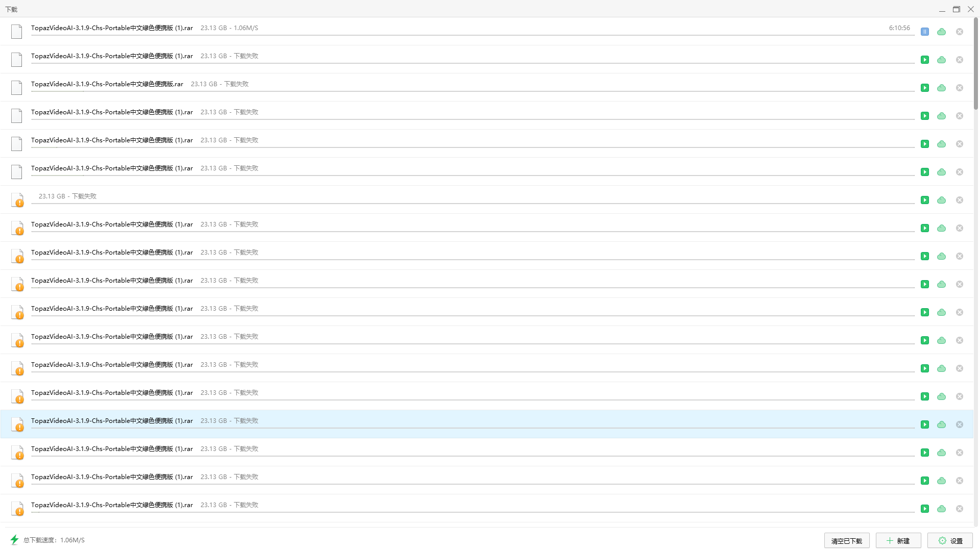This screenshot has height=551, width=980.
Task: Click the "总下载速度: 1.06M/S" status text
Action: pos(54,540)
